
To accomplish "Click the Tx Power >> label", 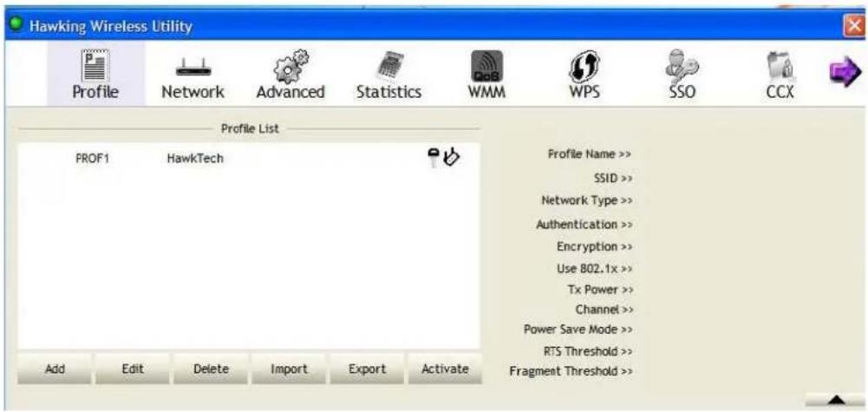I will (x=600, y=290).
